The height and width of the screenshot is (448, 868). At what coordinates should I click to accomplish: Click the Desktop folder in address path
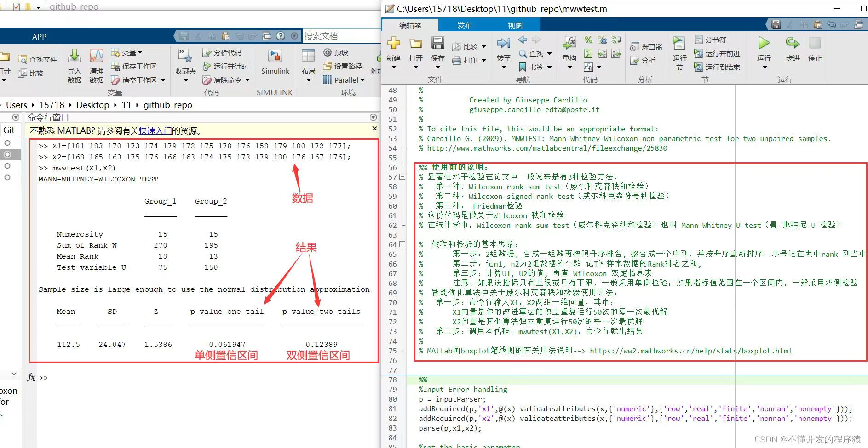pos(93,105)
